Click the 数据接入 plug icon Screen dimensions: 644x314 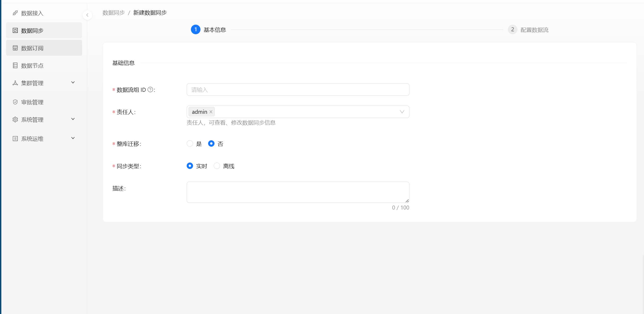(x=15, y=13)
